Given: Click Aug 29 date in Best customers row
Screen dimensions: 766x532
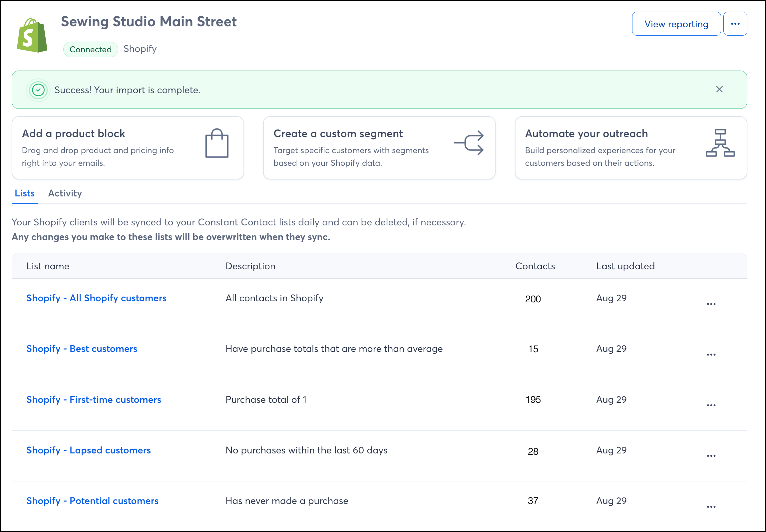Looking at the screenshot, I should tap(611, 349).
